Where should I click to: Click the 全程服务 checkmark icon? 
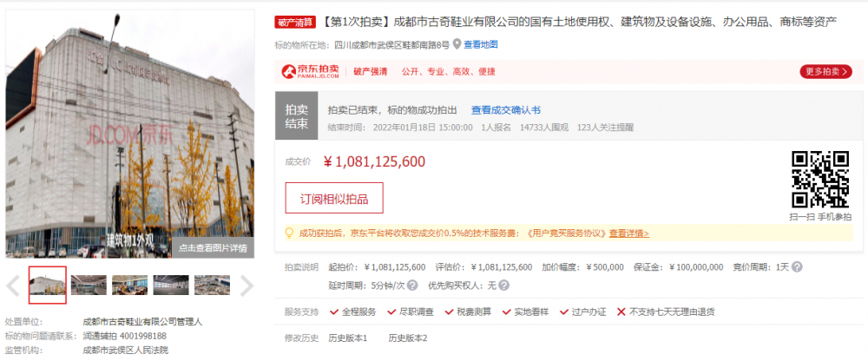334,312
